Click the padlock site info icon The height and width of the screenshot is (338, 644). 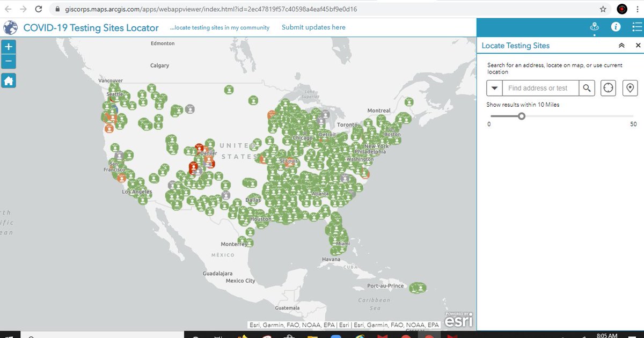coord(57,9)
